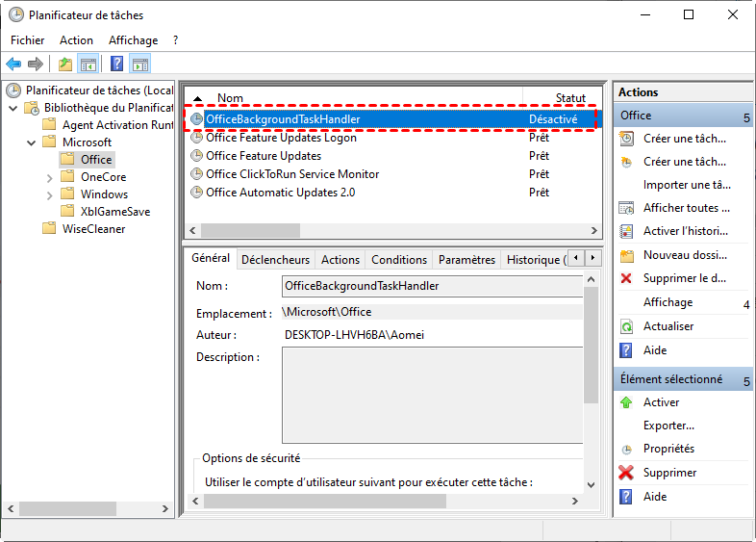Click Importer une tâche in Actions

(687, 185)
